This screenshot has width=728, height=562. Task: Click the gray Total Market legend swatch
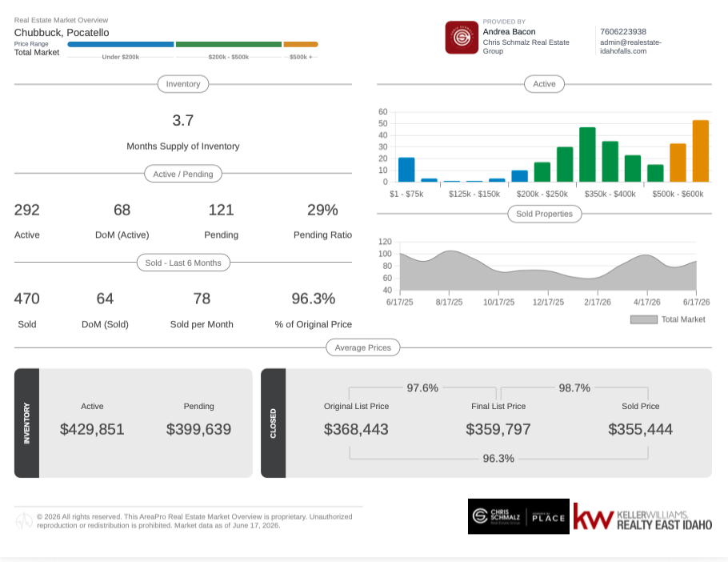(x=643, y=319)
